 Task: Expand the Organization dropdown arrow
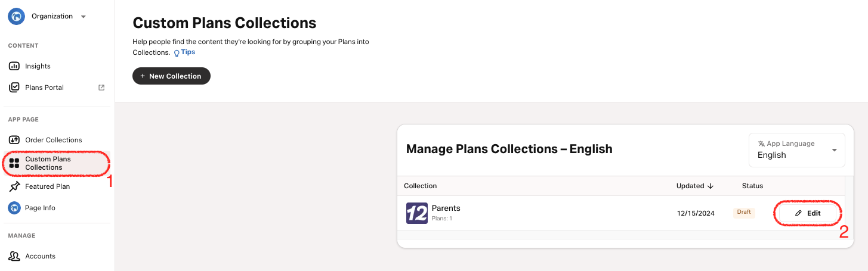coord(84,17)
